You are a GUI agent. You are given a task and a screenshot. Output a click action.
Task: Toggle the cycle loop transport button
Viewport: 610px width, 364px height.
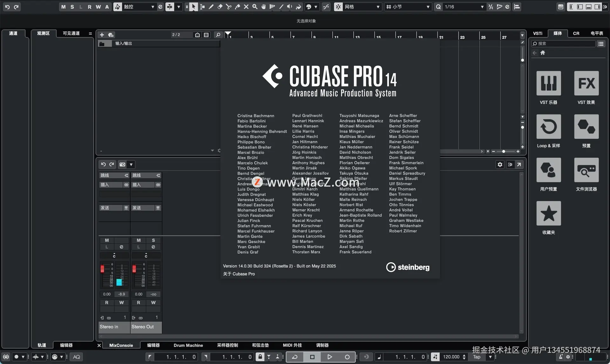[295, 357]
